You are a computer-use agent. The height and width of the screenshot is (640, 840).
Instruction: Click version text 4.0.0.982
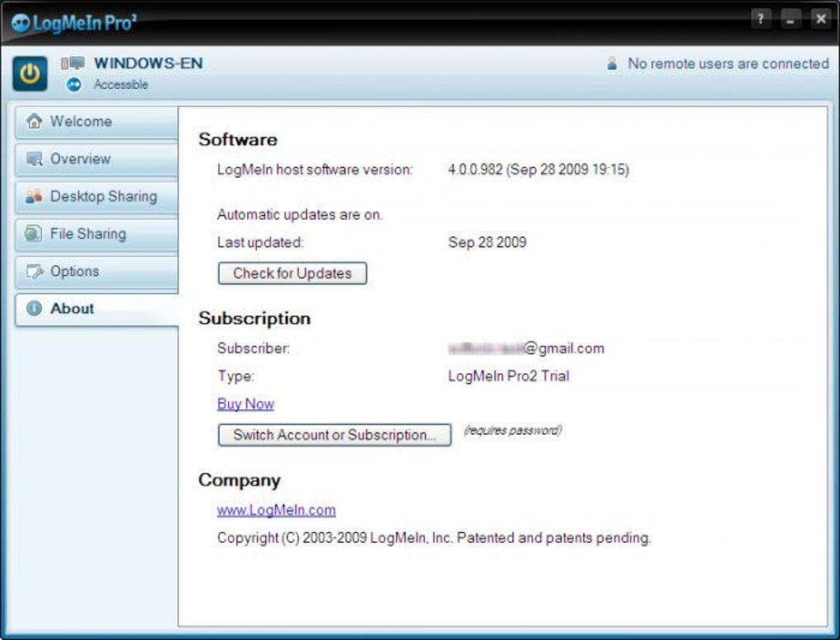pos(539,170)
